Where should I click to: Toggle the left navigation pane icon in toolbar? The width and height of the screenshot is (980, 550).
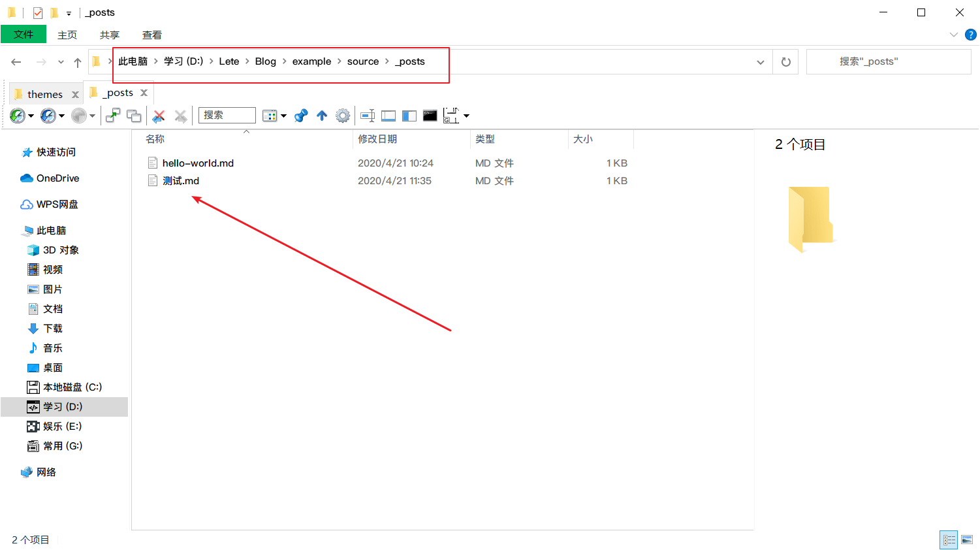[x=409, y=116]
